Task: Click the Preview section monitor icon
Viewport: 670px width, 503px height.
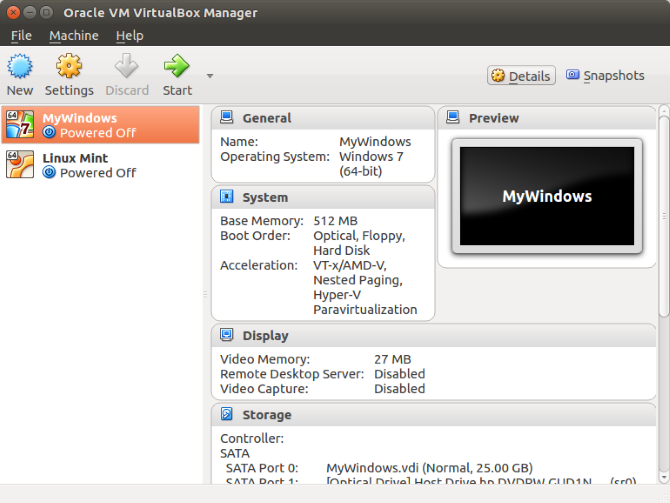Action: point(453,118)
